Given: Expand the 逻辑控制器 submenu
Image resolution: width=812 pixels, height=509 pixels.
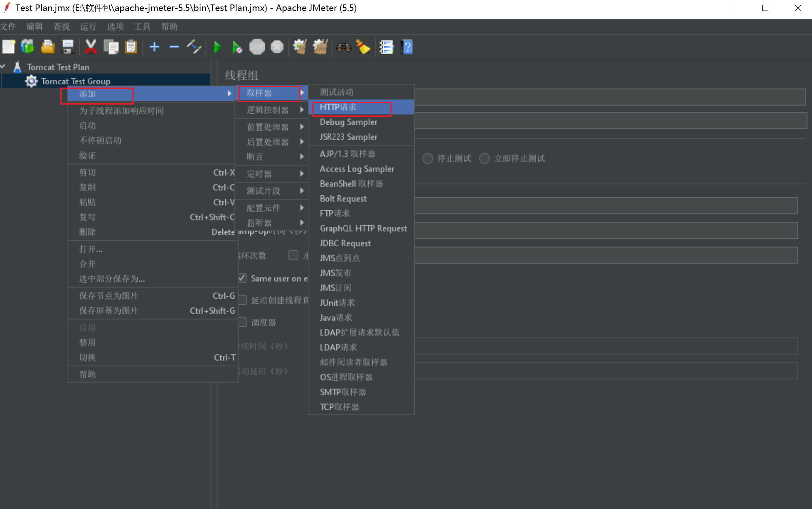Looking at the screenshot, I should (x=271, y=110).
